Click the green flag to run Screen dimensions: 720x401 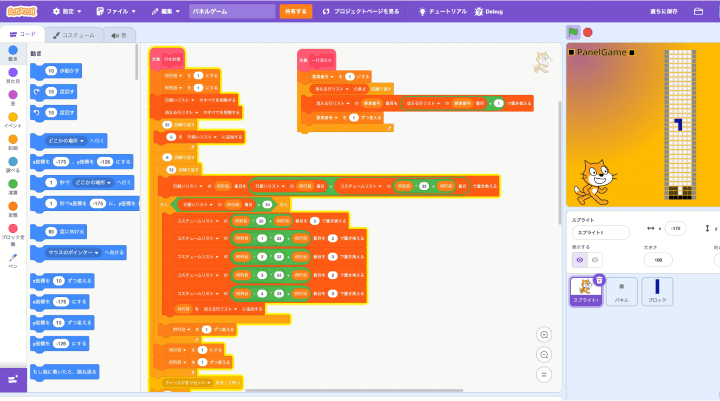573,32
